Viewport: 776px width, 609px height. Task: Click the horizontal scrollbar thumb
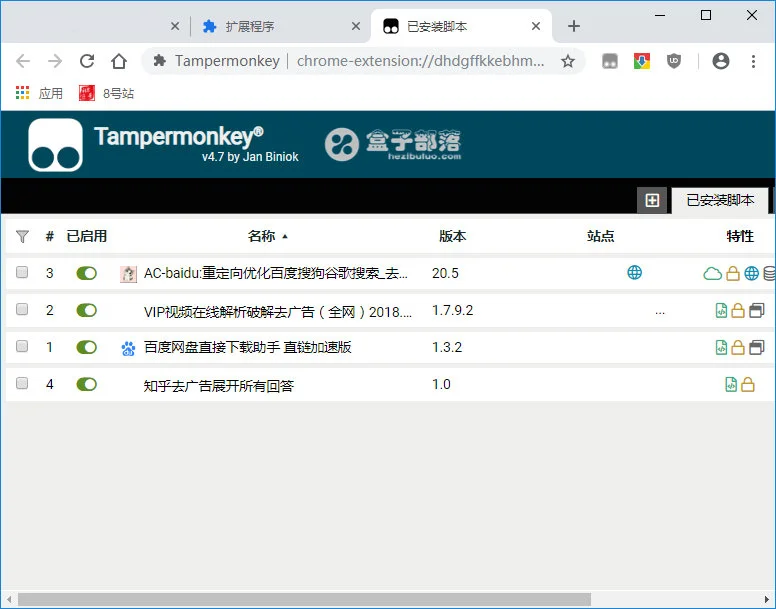[304, 600]
